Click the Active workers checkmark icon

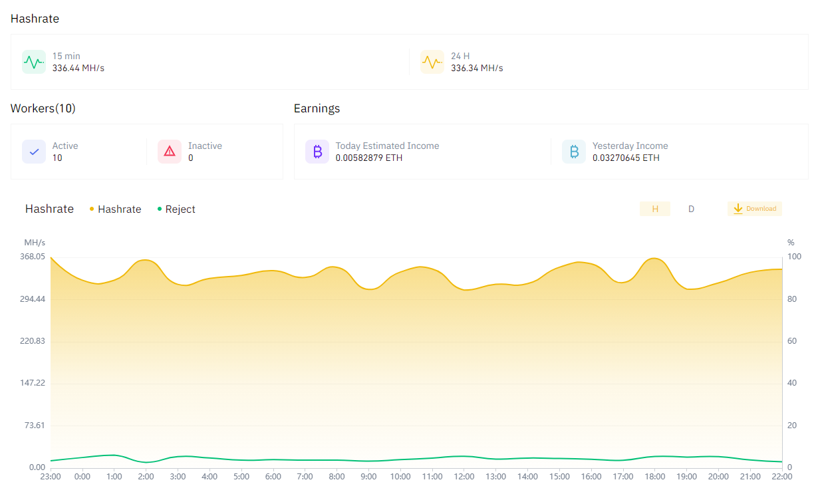[x=34, y=152]
